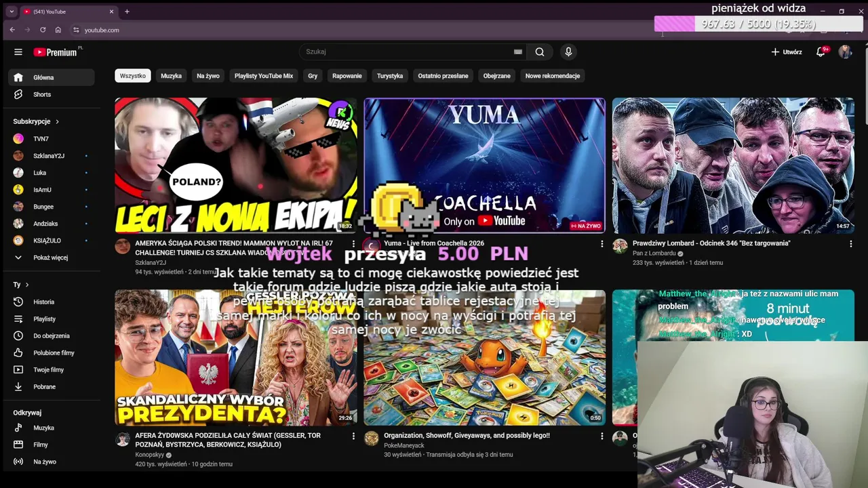Click the search magnifier button
Screen dimensions: 868x488
[x=540, y=52]
